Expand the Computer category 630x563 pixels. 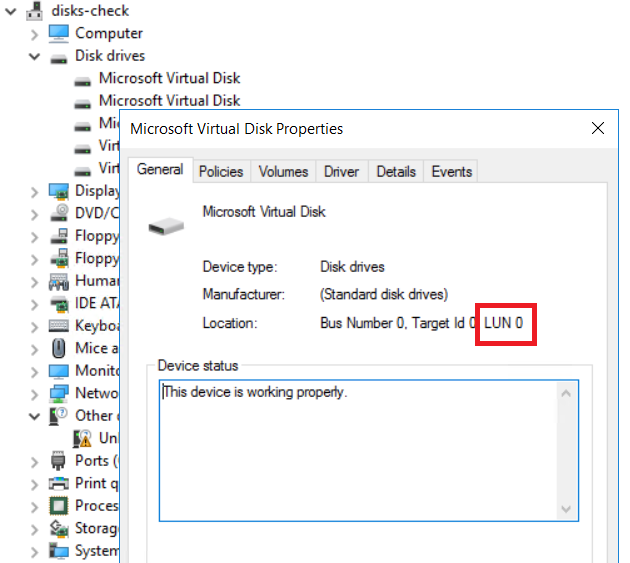tap(35, 34)
